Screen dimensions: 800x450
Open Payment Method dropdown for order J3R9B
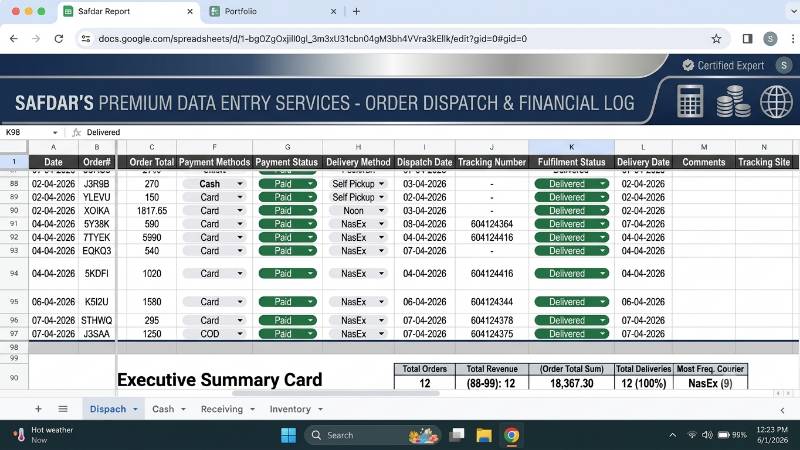[240, 184]
